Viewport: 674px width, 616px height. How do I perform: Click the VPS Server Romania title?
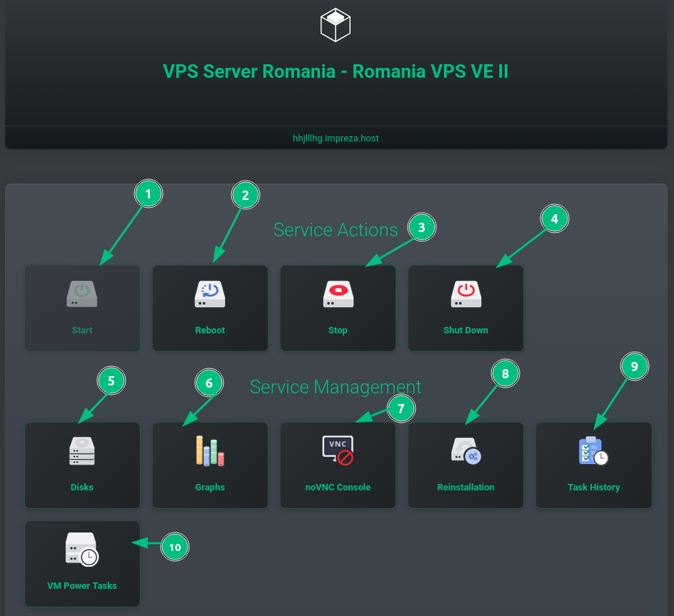[336, 71]
